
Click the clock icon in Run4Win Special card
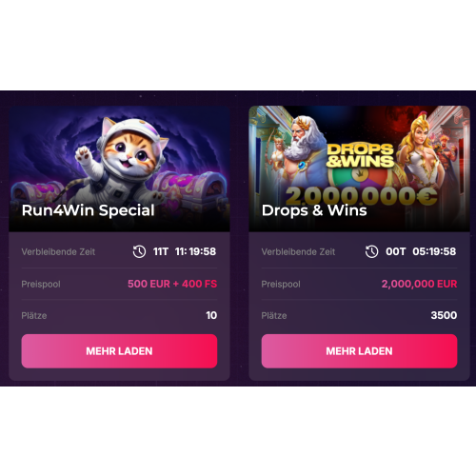139,251
